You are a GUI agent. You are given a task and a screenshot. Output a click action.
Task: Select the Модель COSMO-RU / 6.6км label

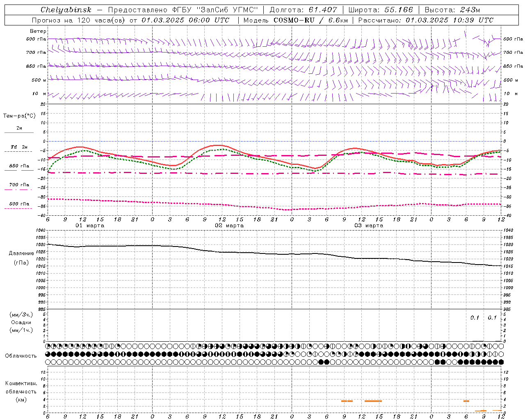(296, 20)
